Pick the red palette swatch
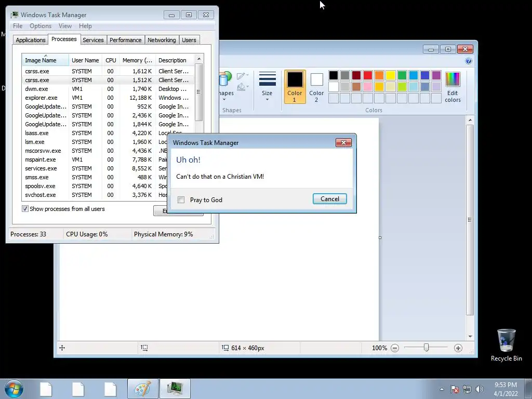Image resolution: width=532 pixels, height=399 pixels. (x=368, y=75)
